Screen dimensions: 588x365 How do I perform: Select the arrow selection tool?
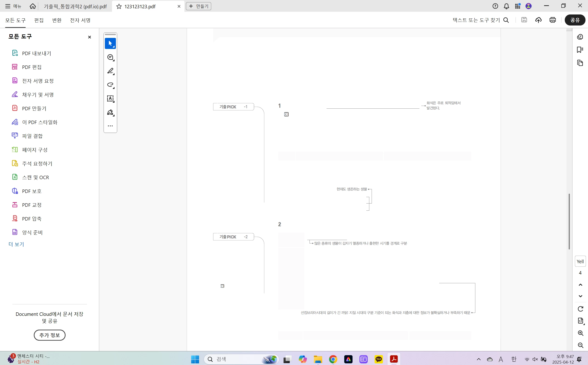point(110,43)
